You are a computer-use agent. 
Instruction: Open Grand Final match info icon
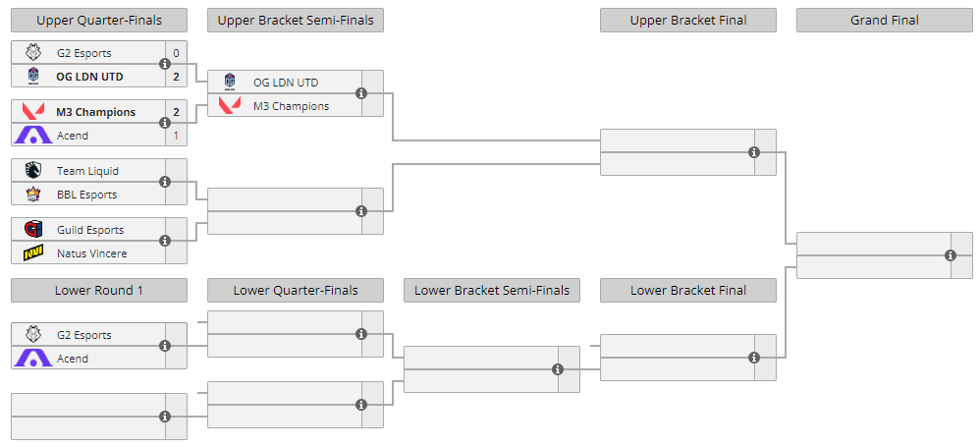pos(951,255)
